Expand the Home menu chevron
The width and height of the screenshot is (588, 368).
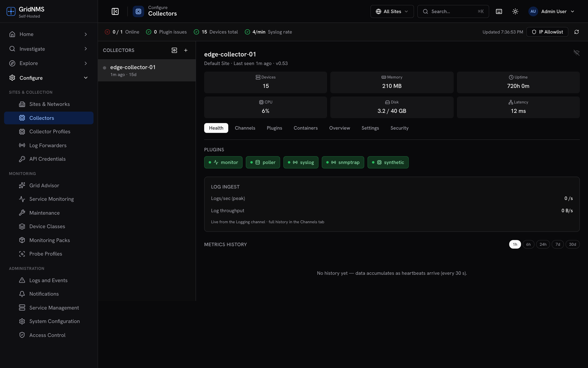click(86, 34)
